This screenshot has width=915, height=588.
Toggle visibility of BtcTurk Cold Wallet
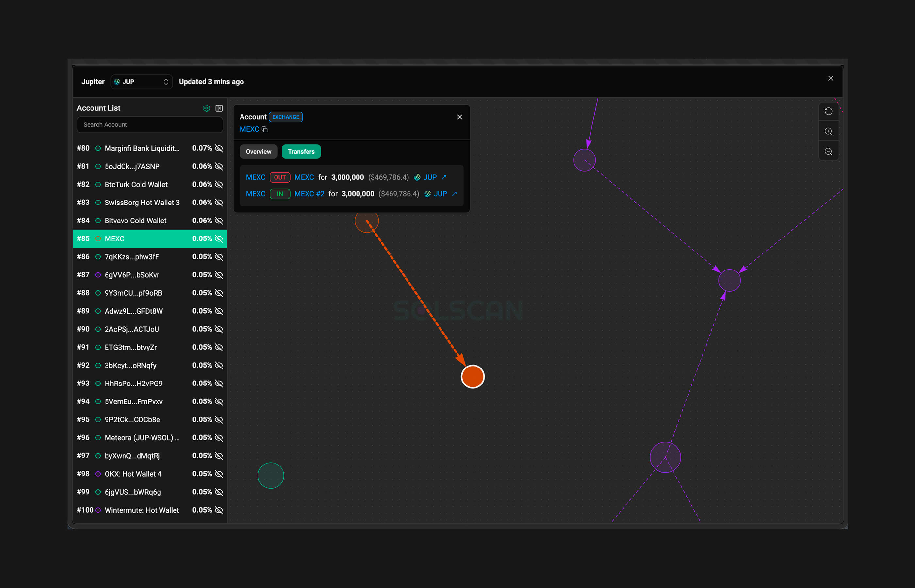219,185
